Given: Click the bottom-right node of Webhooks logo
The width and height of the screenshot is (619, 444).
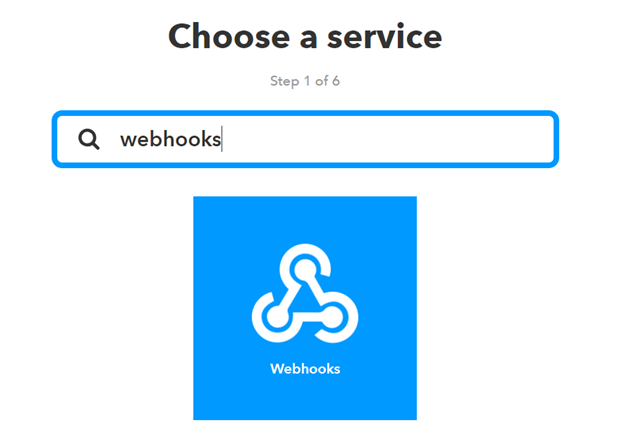Looking at the screenshot, I should [x=333, y=317].
